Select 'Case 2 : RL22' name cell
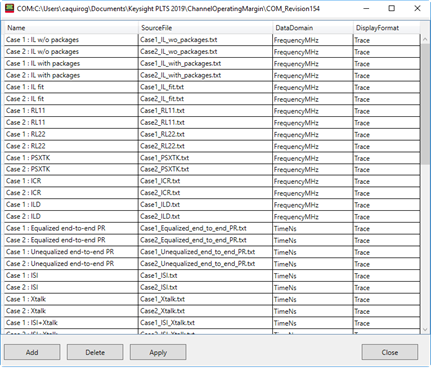This screenshot has width=432, height=368. pyautogui.click(x=71, y=146)
